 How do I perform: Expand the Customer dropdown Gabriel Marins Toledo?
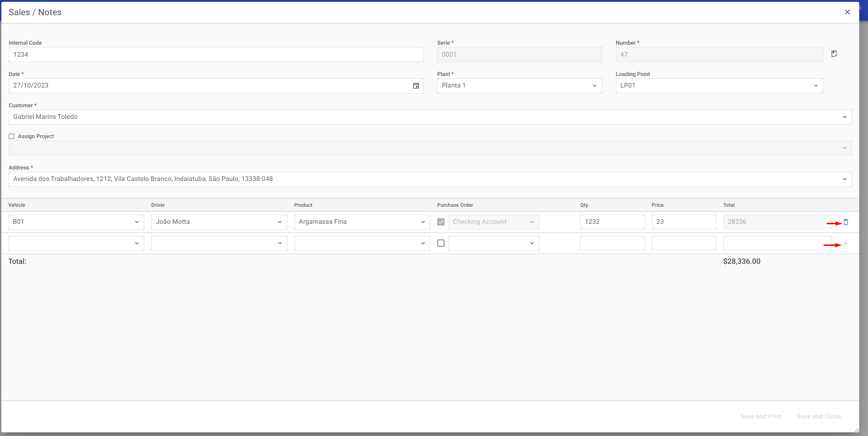coord(429,117)
